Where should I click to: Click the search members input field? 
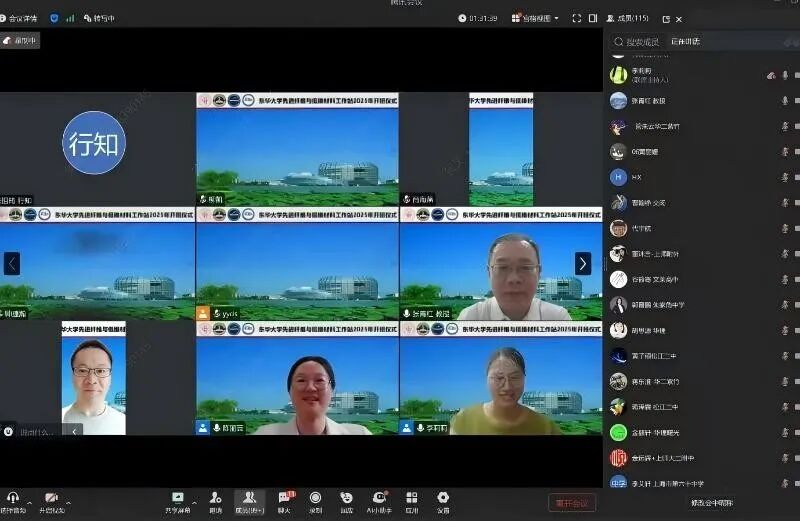pos(637,42)
